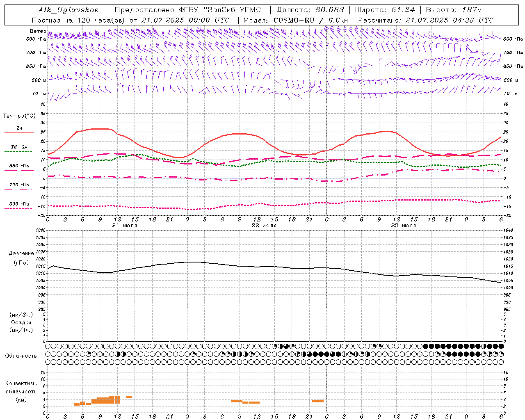Image resolution: width=525 pixels, height=420 pixels.
Task: Click the black pressure curve line
Action: tap(274, 267)
